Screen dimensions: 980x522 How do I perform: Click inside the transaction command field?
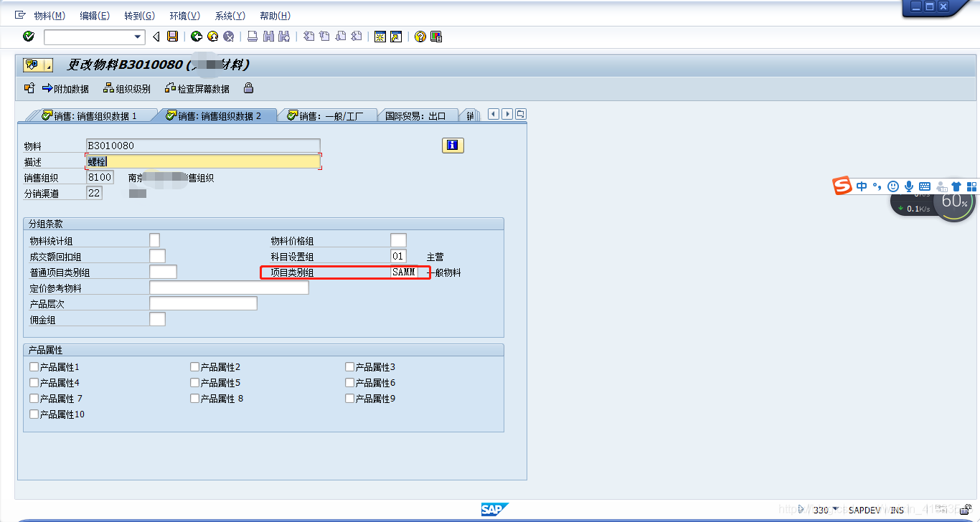coord(89,37)
